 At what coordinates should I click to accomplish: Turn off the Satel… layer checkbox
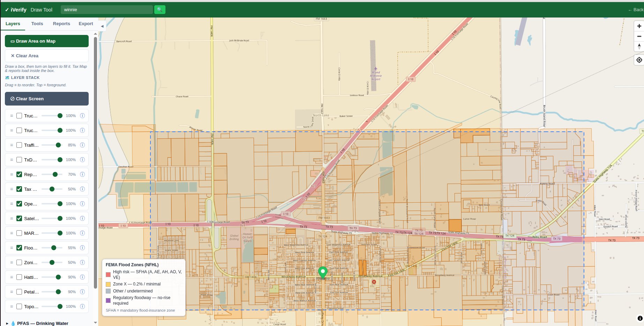click(x=19, y=218)
